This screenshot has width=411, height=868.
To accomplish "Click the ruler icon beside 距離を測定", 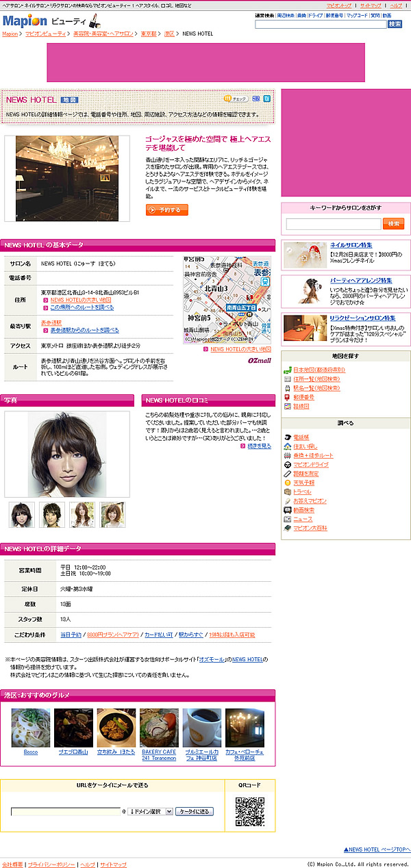I will pos(288,473).
